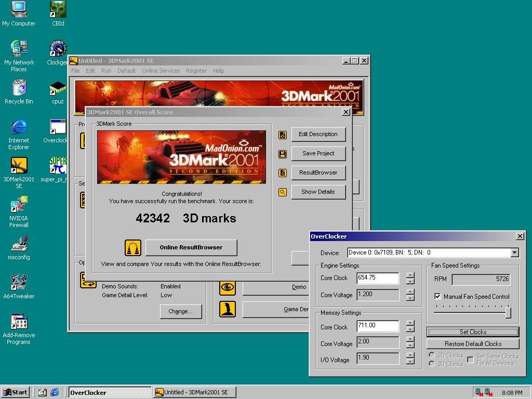Click the Demo button in 3DMark2001

point(275,288)
